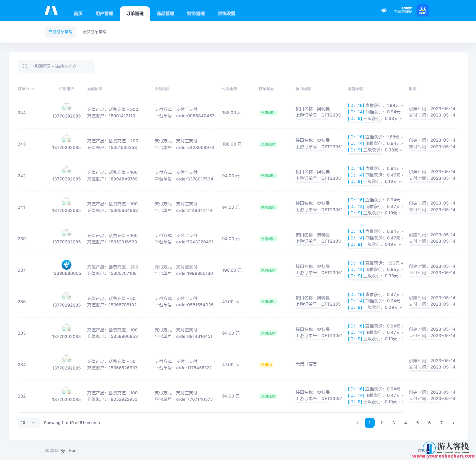Sort by 订单ID column chevron
476x460 pixels.
(33, 89)
